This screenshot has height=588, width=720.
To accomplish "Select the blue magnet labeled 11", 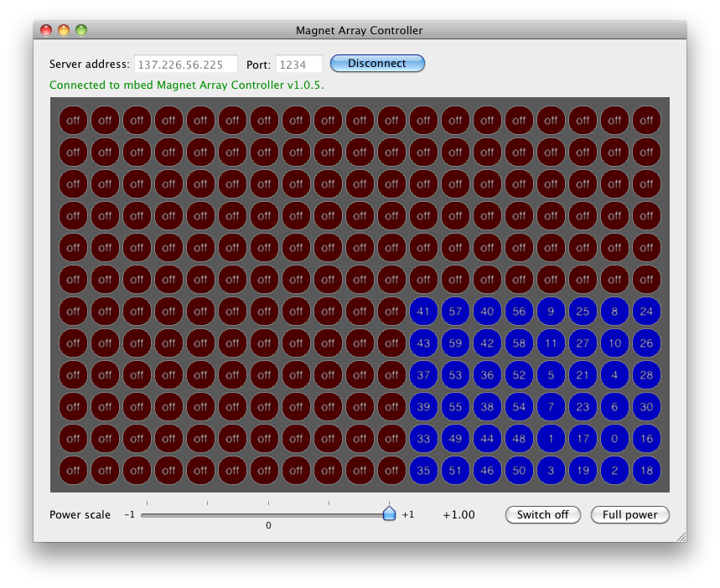I will (551, 343).
